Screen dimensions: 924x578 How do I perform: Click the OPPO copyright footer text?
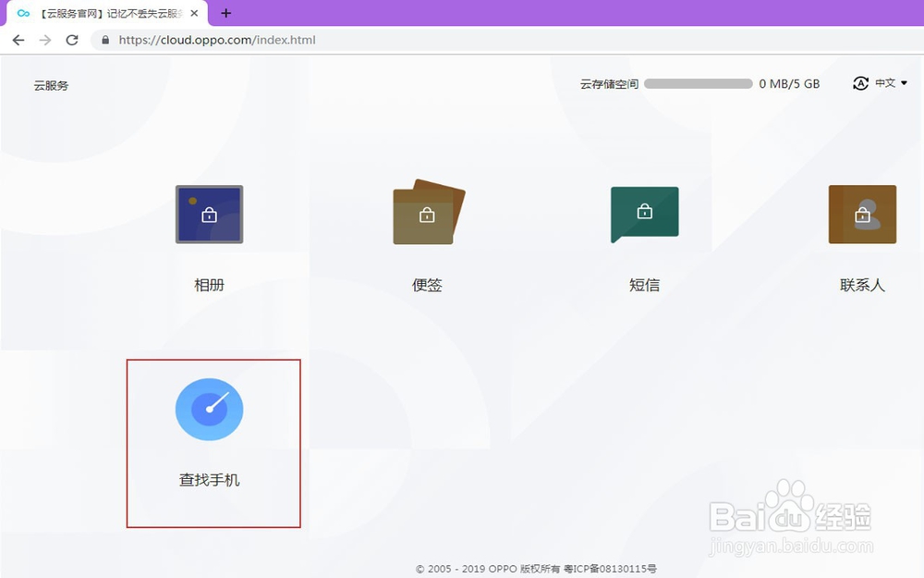(536, 569)
